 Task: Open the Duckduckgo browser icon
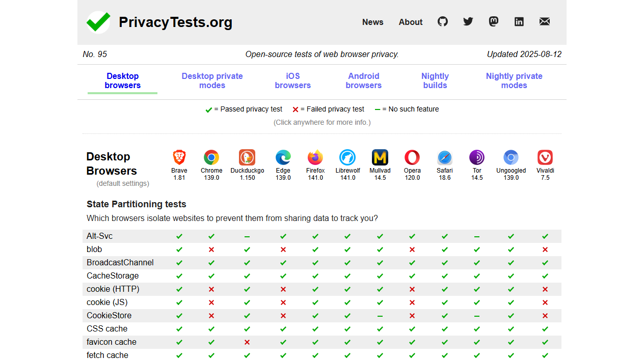(247, 156)
